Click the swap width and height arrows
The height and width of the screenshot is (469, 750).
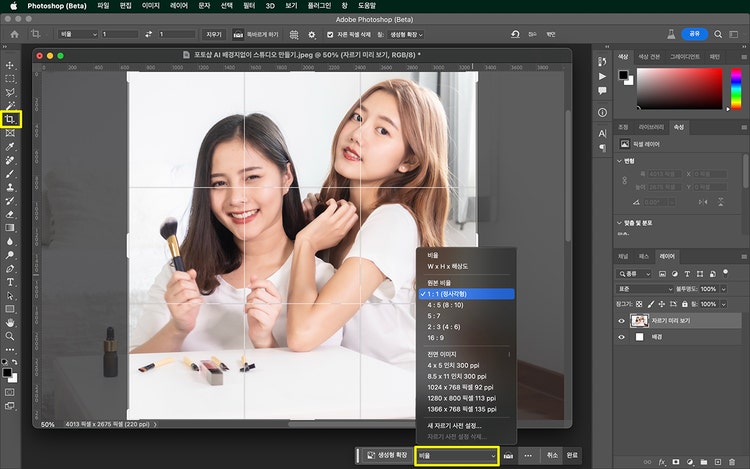click(x=148, y=34)
